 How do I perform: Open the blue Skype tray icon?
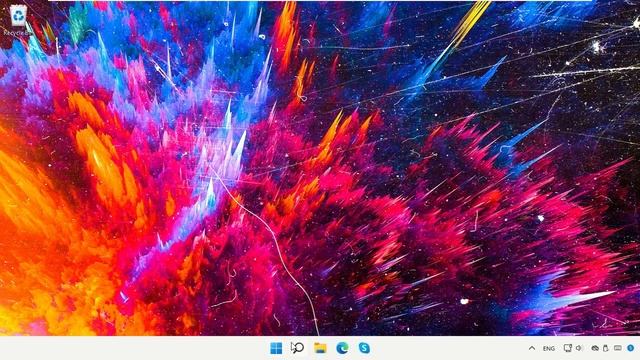[631, 348]
